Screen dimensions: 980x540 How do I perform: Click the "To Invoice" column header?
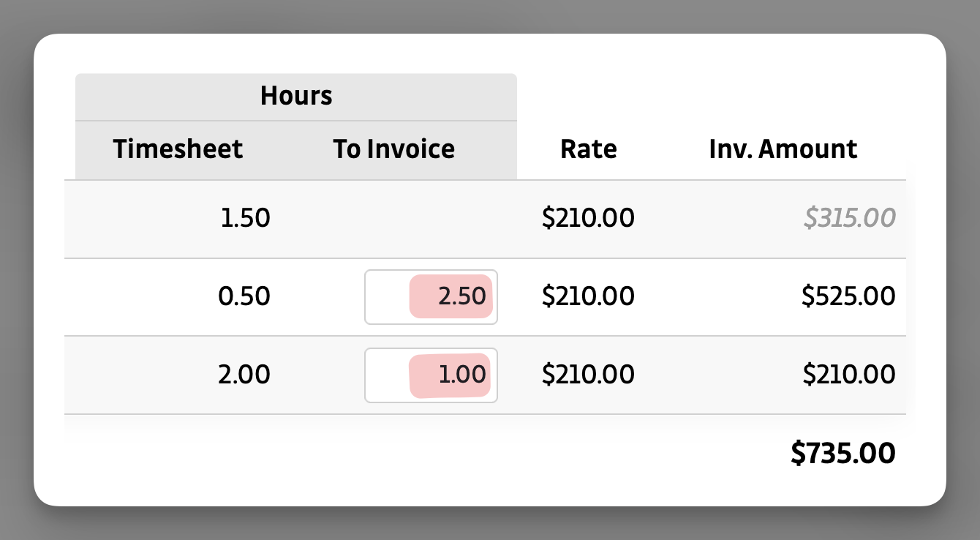point(393,149)
